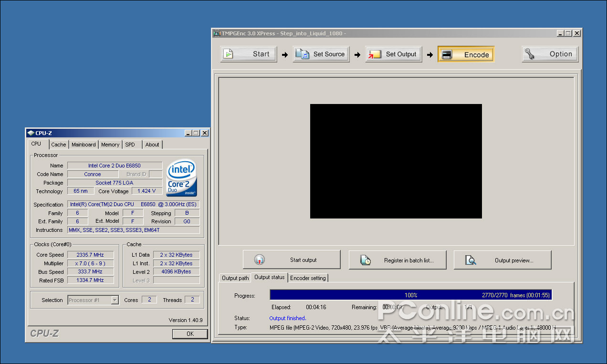Click the Threads count field
The height and width of the screenshot is (364, 607).
(192, 300)
